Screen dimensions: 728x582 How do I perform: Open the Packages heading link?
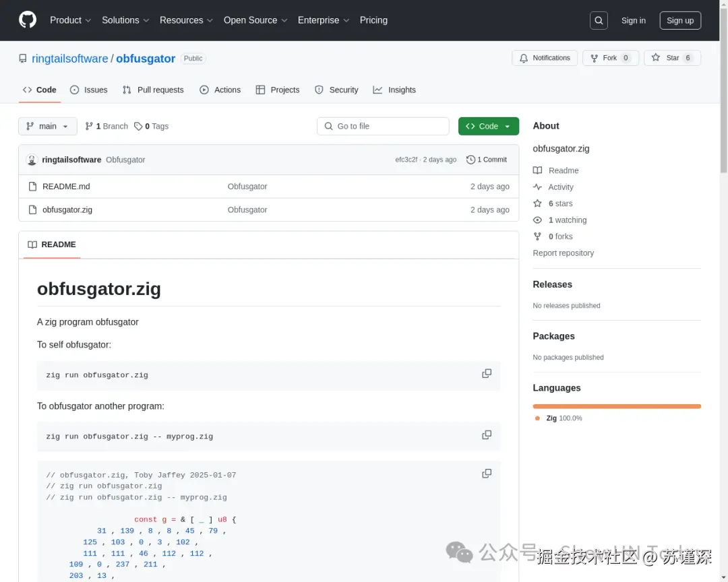553,336
